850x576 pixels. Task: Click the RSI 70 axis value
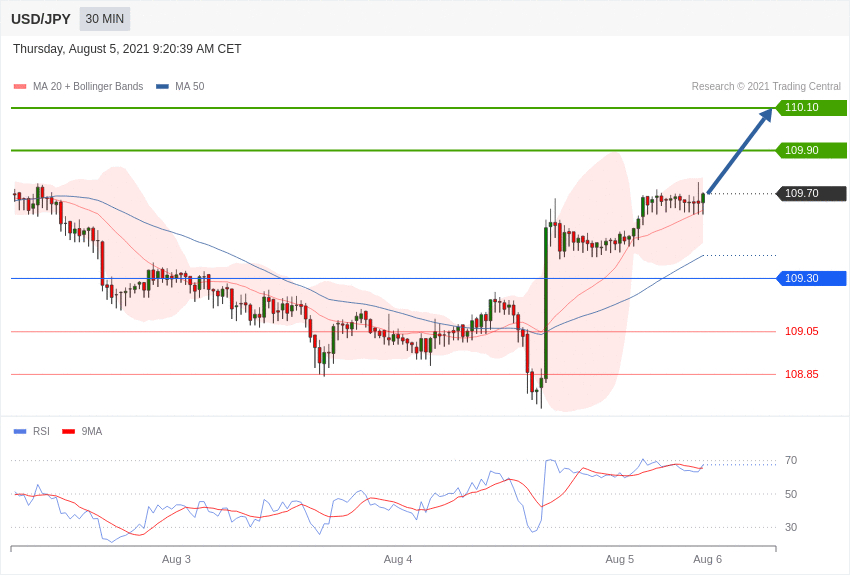click(791, 461)
